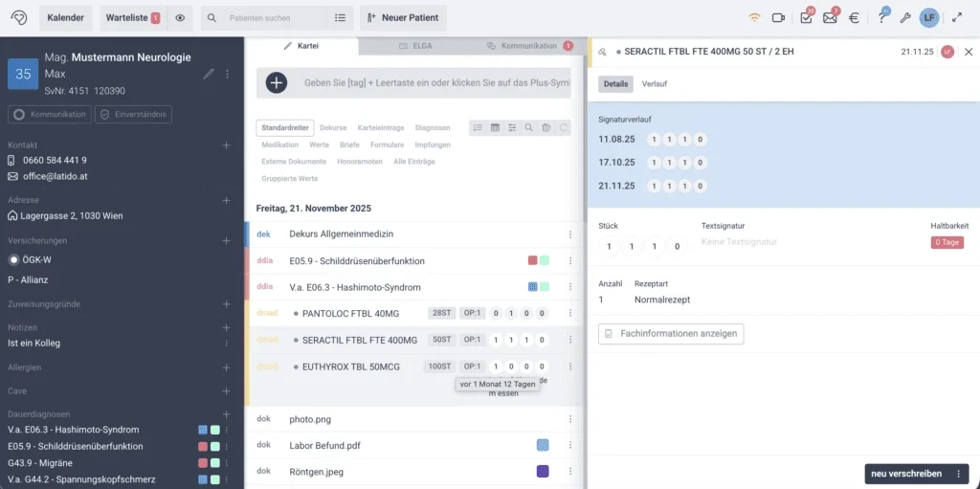
Task: Open menu for EUTHYROX TBL 50MCG row
Action: (570, 367)
